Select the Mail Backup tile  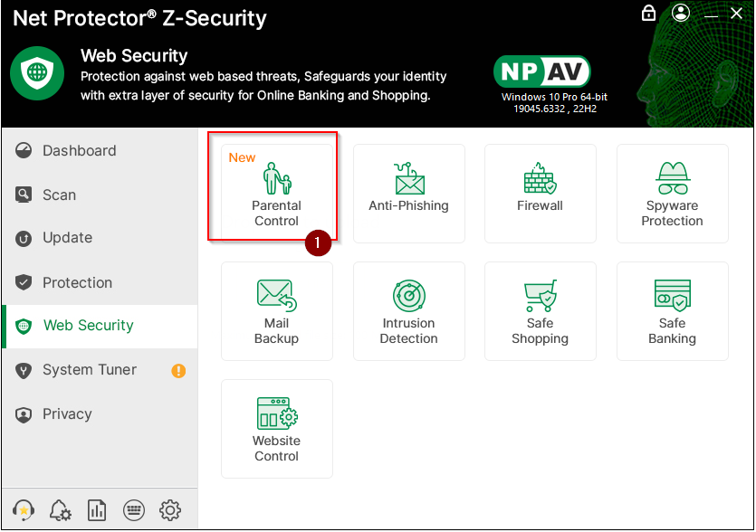coord(276,310)
